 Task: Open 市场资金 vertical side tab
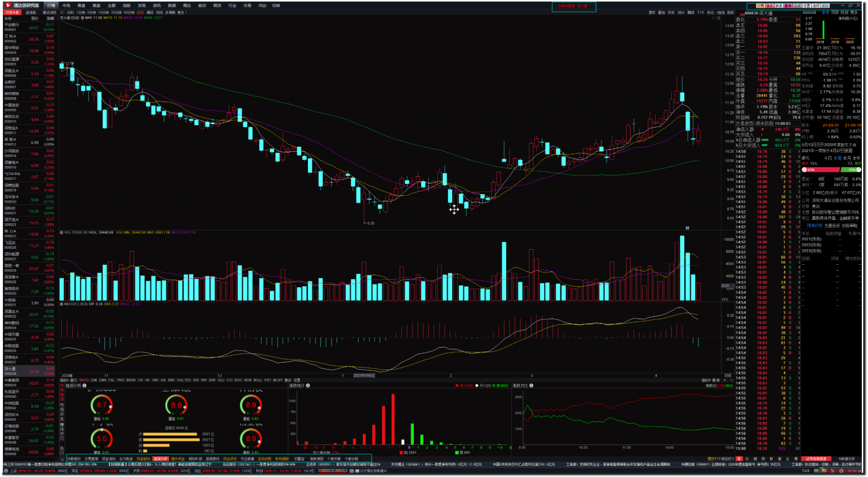pos(62,412)
